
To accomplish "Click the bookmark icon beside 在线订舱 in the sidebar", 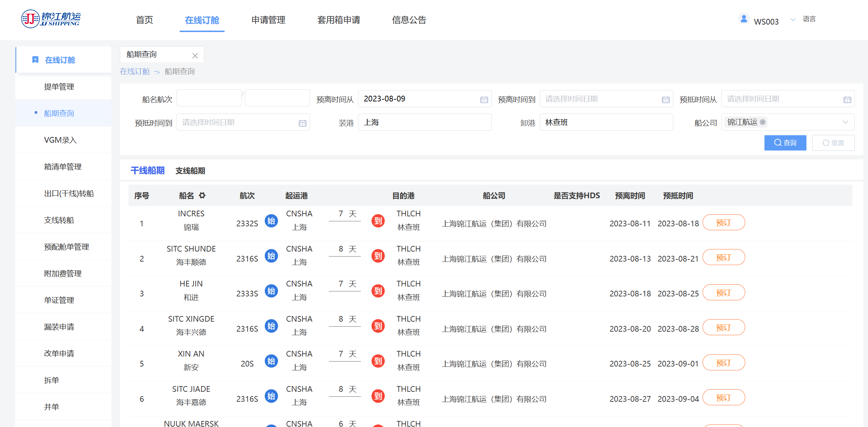I will [x=35, y=59].
